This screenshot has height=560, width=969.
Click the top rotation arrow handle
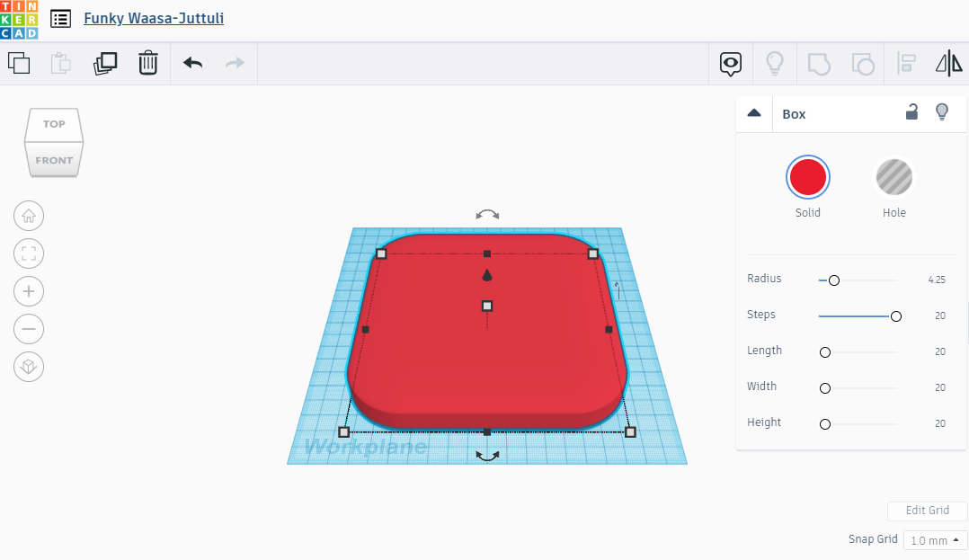pyautogui.click(x=487, y=215)
